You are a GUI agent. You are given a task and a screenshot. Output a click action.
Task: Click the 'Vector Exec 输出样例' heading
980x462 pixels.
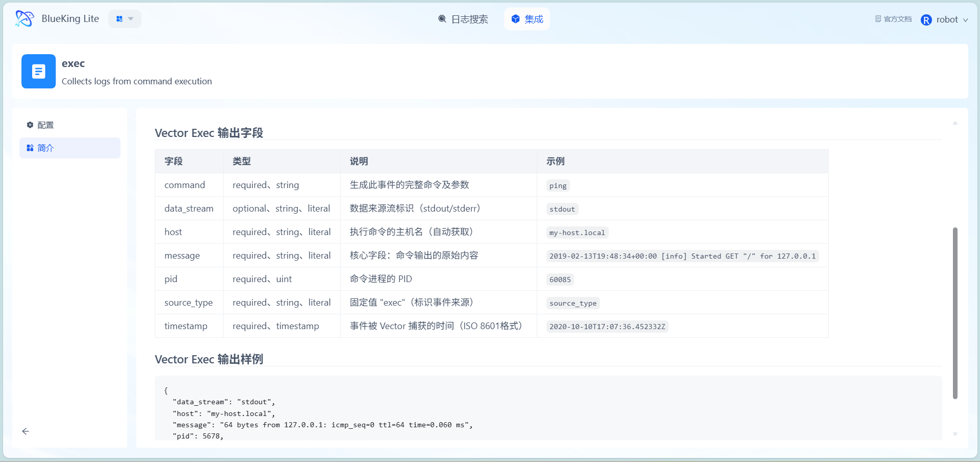tap(209, 359)
